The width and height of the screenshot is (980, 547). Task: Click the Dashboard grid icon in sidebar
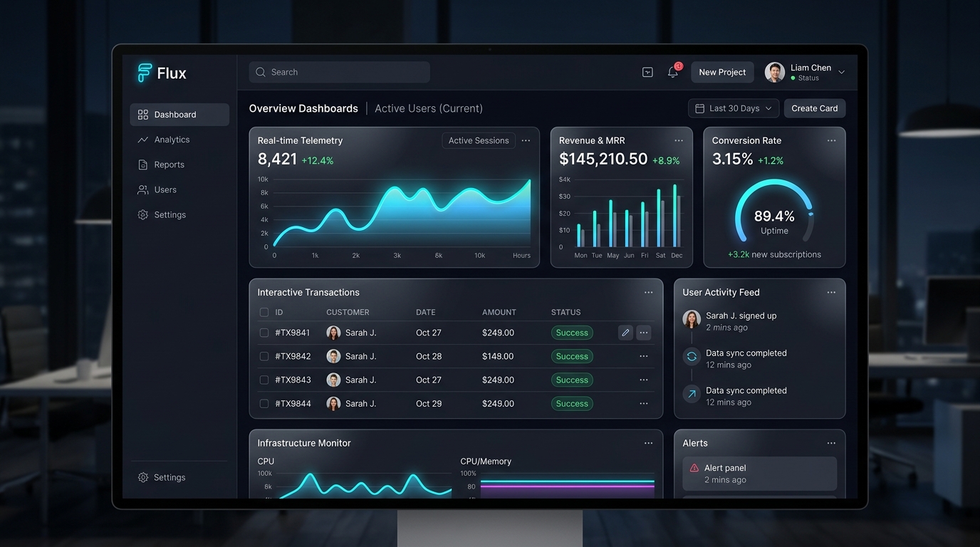(x=142, y=115)
